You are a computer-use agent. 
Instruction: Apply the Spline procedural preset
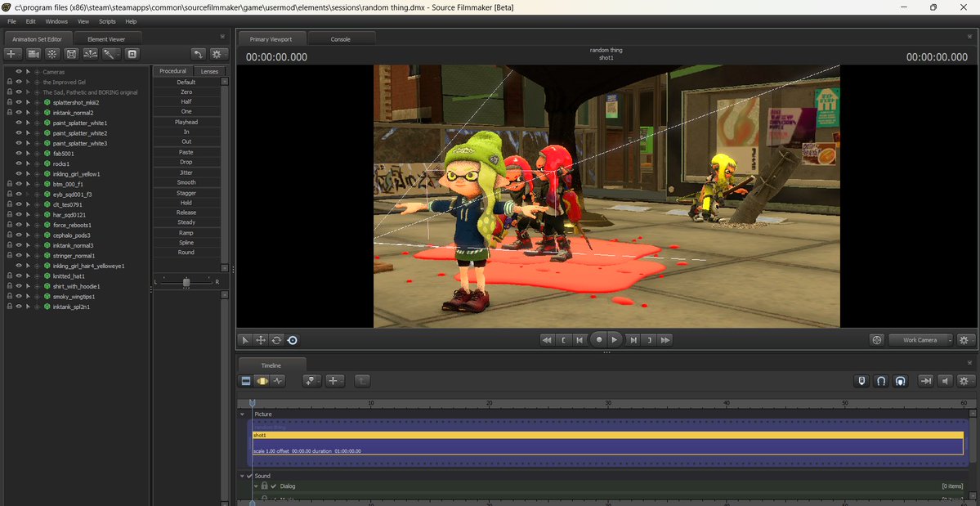coord(186,243)
